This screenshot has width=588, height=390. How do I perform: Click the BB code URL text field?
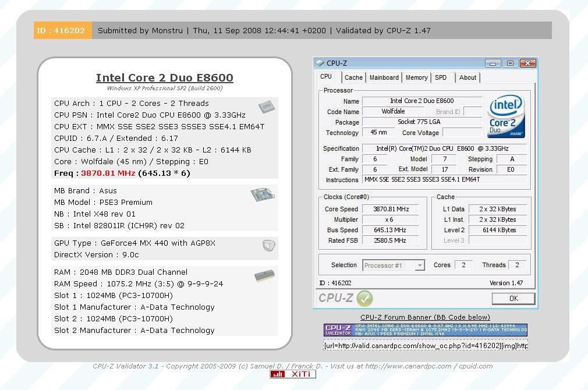click(425, 345)
